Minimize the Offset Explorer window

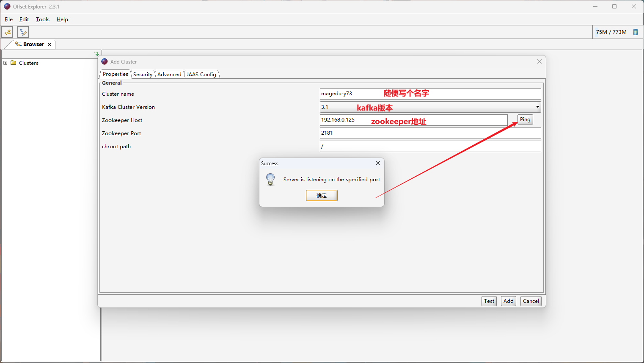click(595, 6)
